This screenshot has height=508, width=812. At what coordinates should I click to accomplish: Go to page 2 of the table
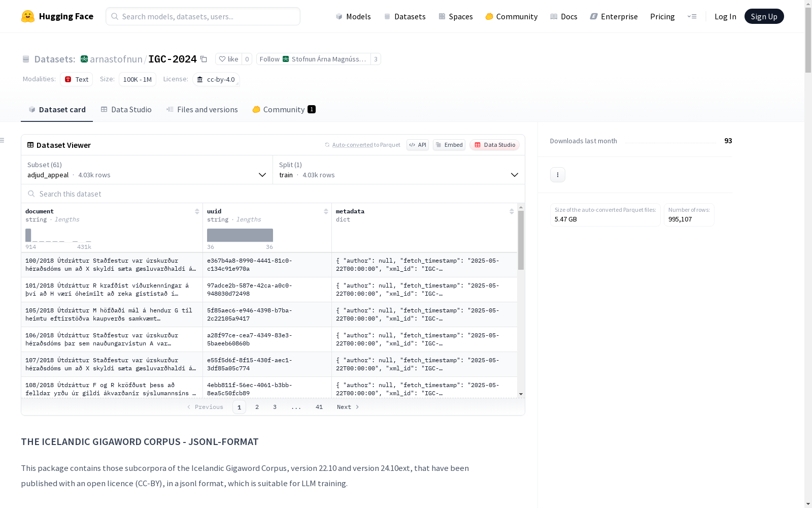pos(257,407)
